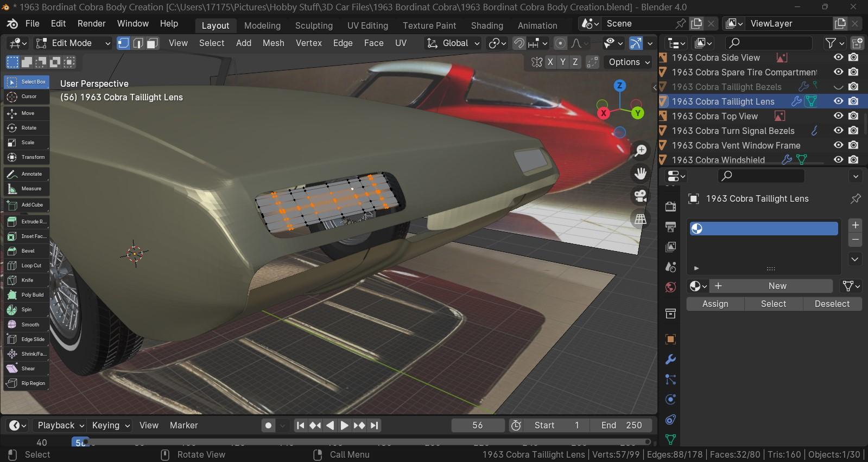Switch to the UV Editing workspace

(368, 25)
